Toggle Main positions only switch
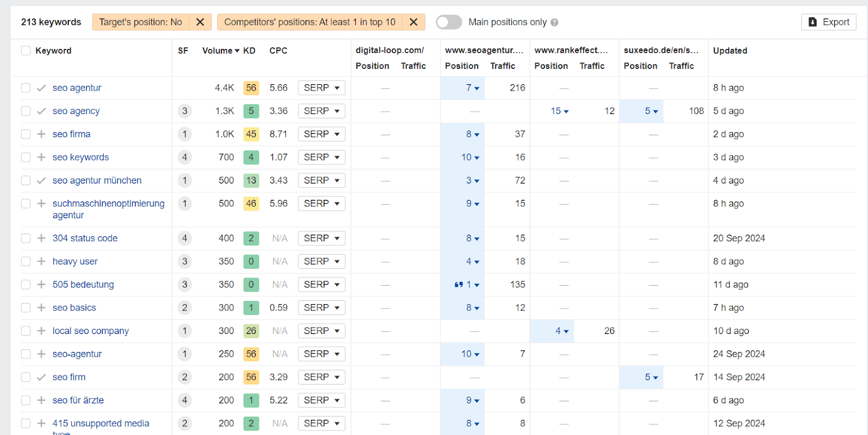The width and height of the screenshot is (868, 435). pos(449,22)
